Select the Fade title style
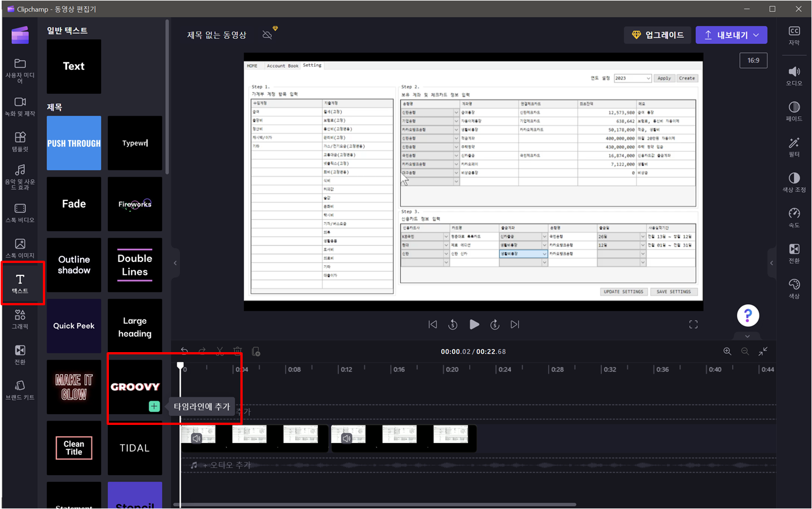The image size is (812, 509). point(74,204)
